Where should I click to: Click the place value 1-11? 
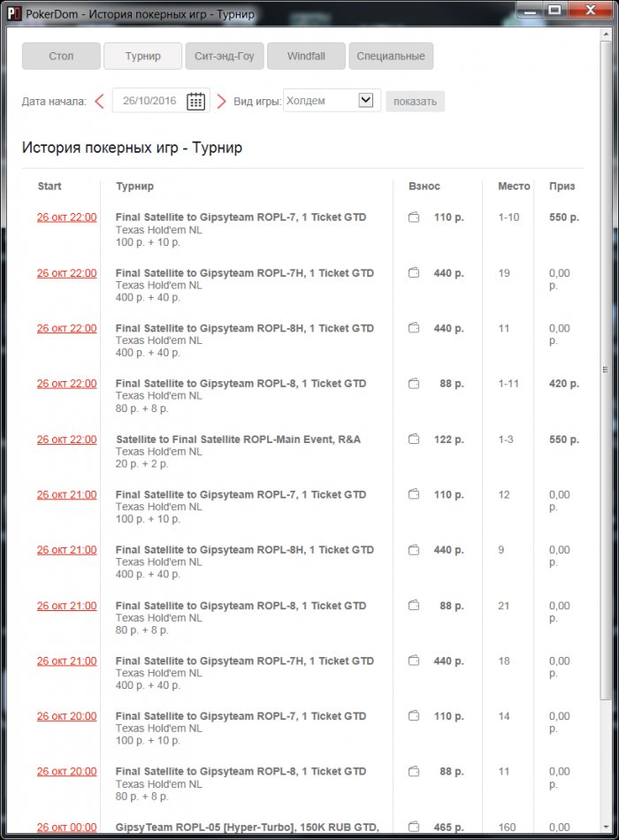(x=508, y=384)
